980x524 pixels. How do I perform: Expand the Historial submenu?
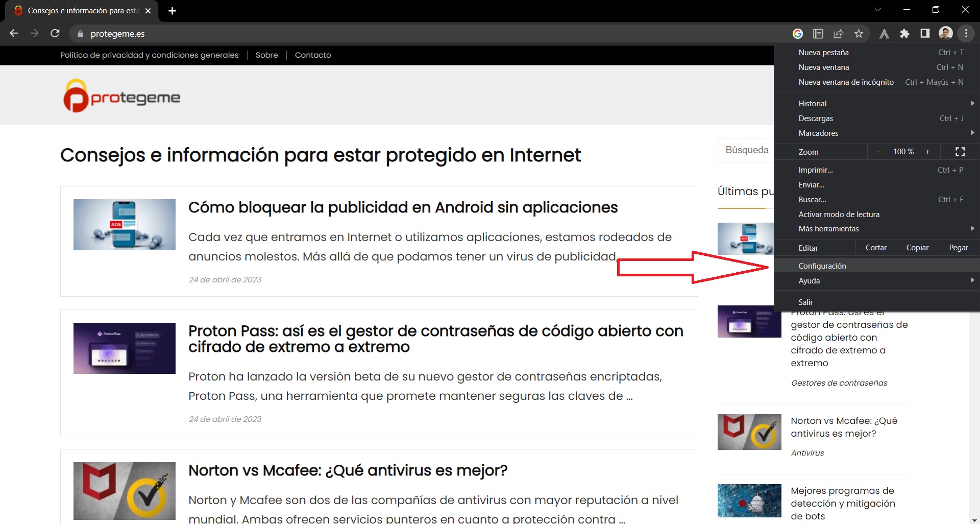coord(877,104)
